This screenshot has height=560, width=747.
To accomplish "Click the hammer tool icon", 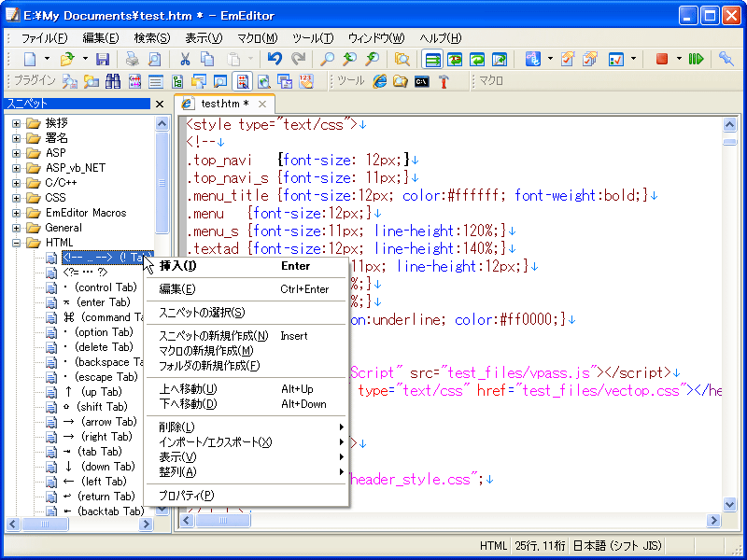I will pos(444,82).
